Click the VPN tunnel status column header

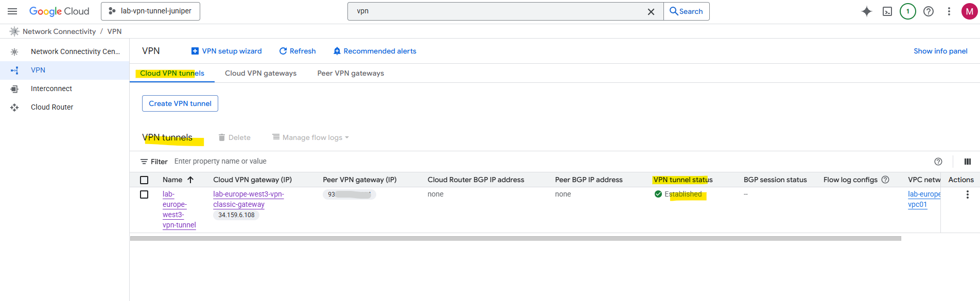pos(683,180)
